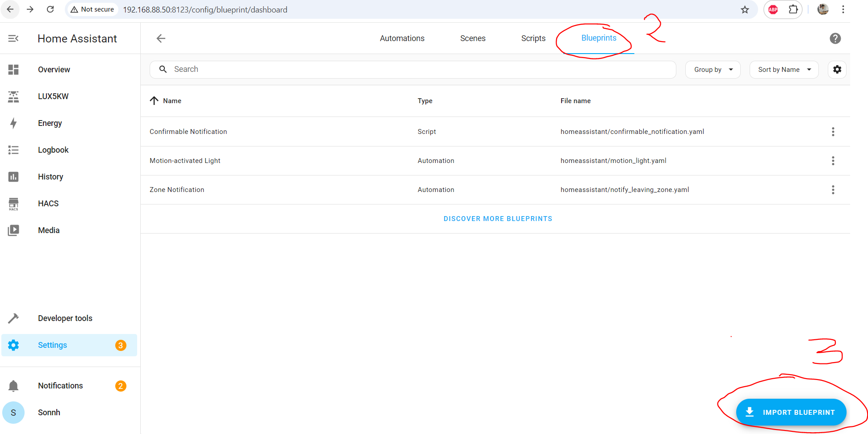The width and height of the screenshot is (868, 434).
Task: Click homeassistant/motion_light.yaml file name
Action: [x=613, y=161]
